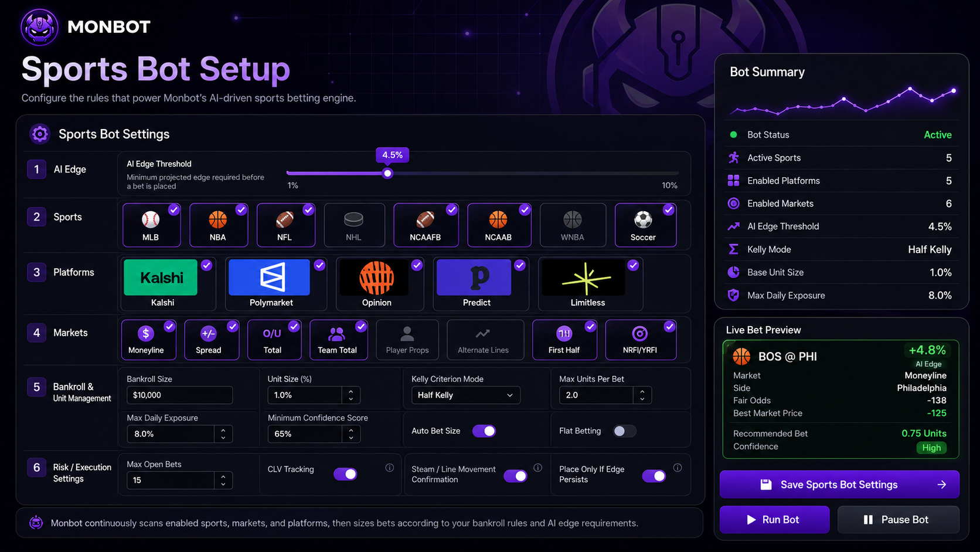
Task: Select the First Half market tile
Action: (x=565, y=340)
